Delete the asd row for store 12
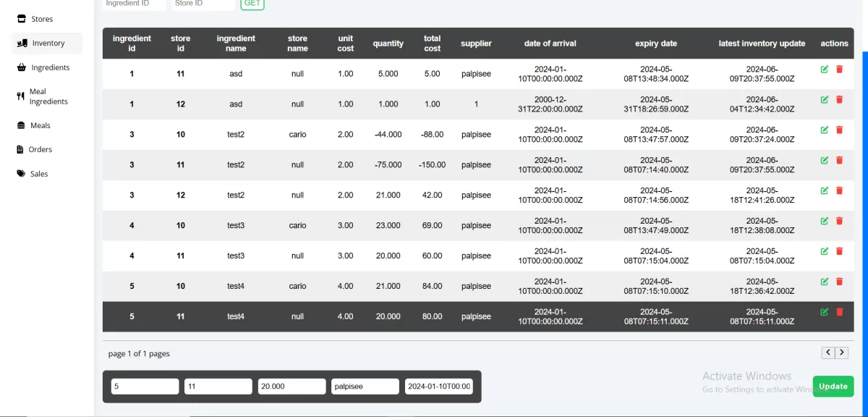 click(x=840, y=100)
